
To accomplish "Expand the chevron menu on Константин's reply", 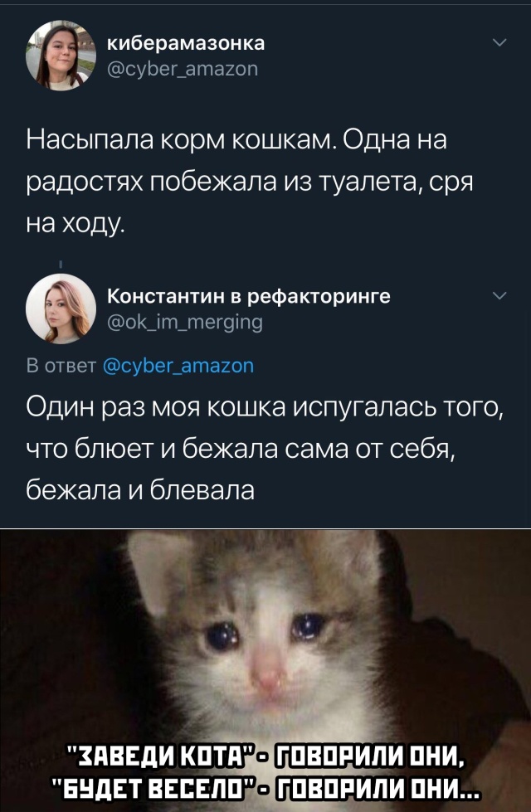I will [499, 296].
